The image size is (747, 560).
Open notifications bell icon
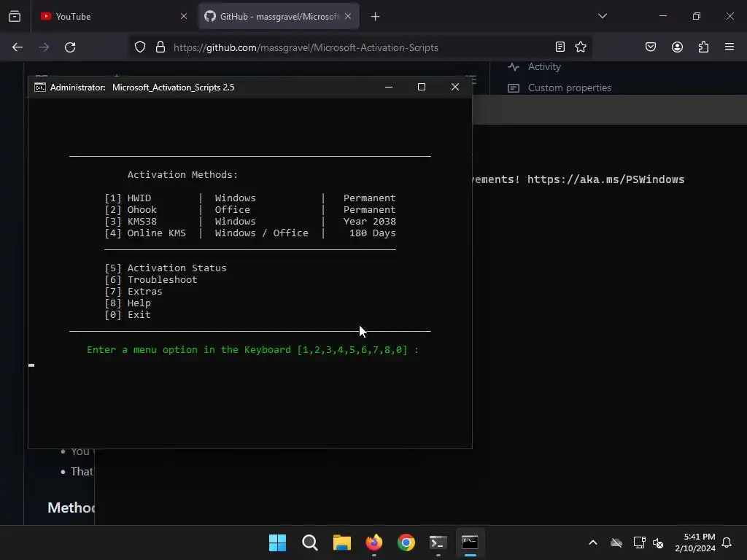(727, 542)
